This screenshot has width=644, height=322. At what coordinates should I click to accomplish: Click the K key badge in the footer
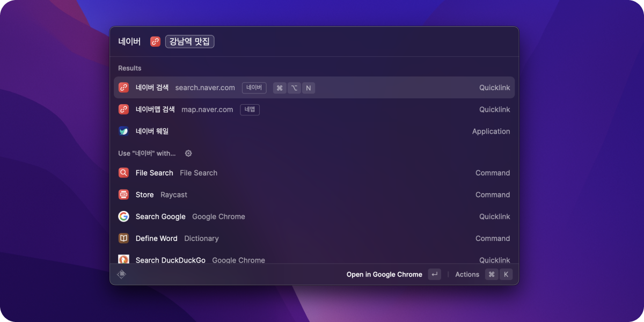click(506, 274)
